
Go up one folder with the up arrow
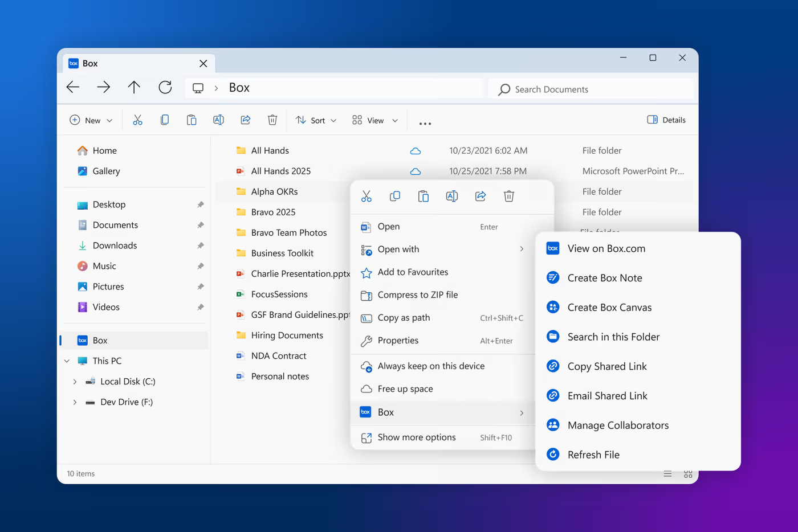click(134, 87)
